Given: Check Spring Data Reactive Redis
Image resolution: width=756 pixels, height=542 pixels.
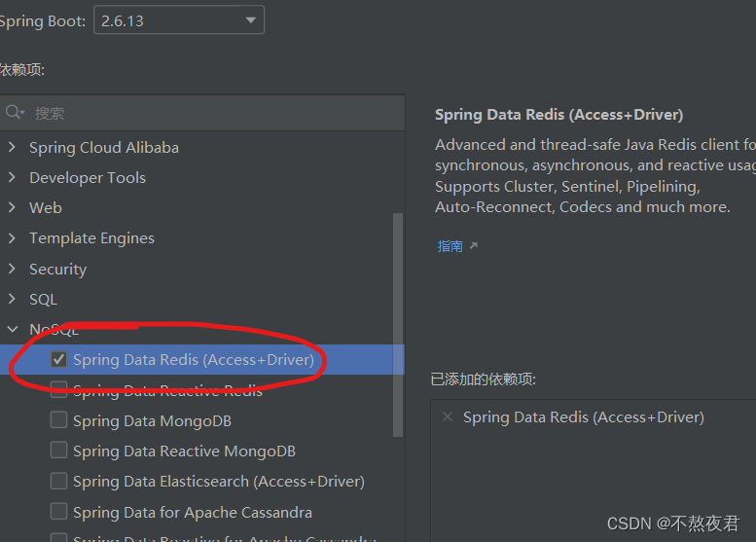Looking at the screenshot, I should pyautogui.click(x=58, y=389).
